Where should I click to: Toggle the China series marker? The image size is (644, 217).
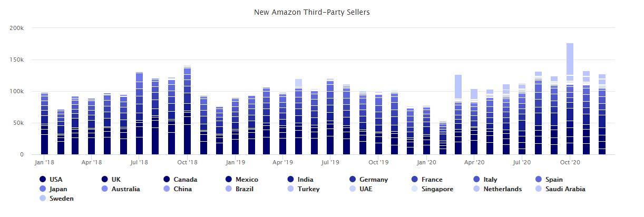click(167, 189)
